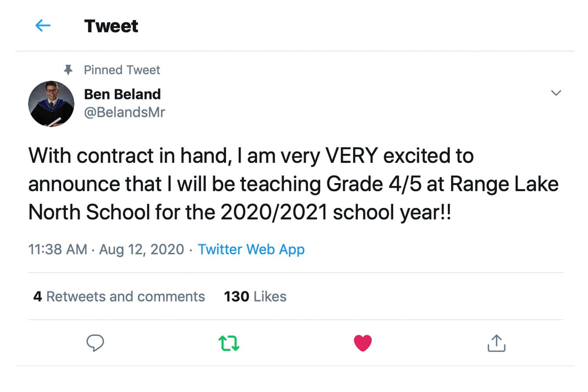Open the Twitter Web App link
588x392 pixels.
point(251,249)
